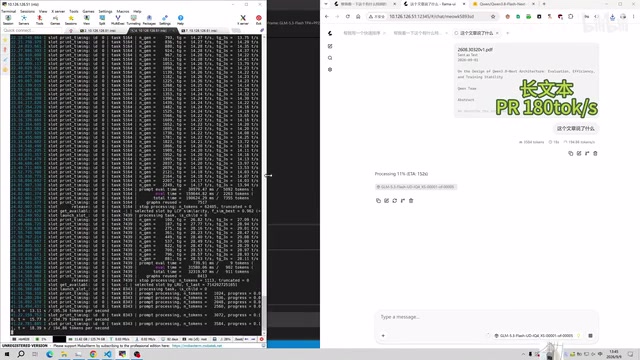Reload the browser page

[348, 16]
